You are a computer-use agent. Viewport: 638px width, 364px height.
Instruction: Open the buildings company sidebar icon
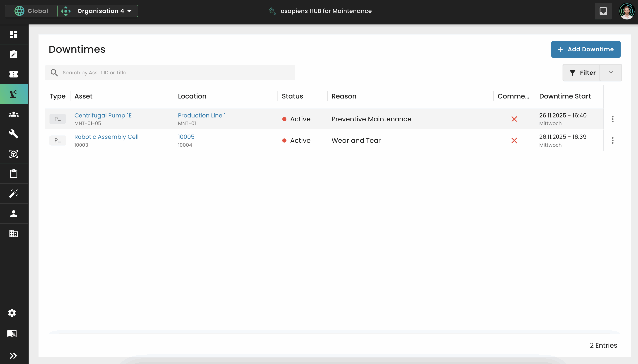[14, 233]
